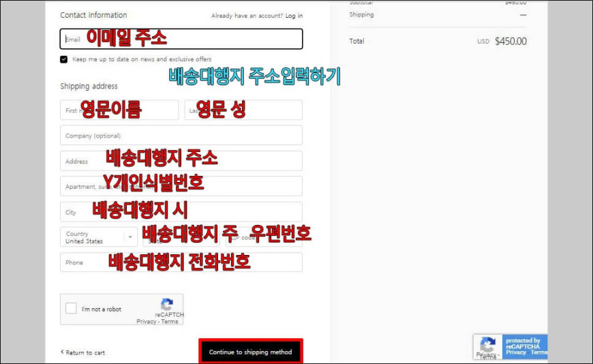This screenshot has width=593, height=364.
Task: Open the Terms link in the reCAPTCHA widget
Action: [170, 321]
